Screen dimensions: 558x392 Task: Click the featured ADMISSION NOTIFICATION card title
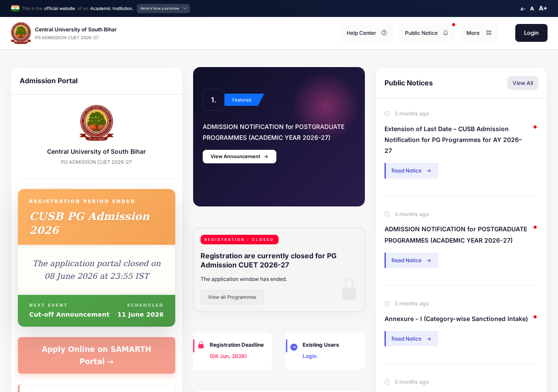[274, 132]
